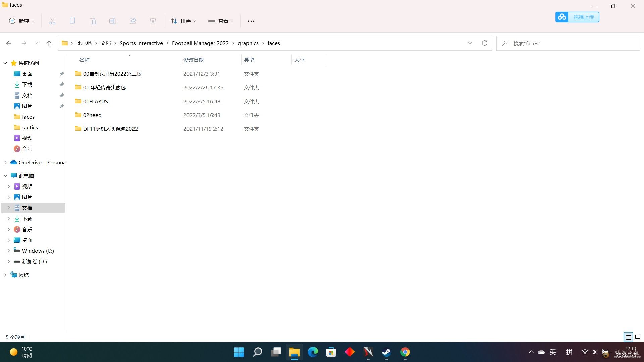Click Sports Interactive breadcrumb segment
This screenshot has width=644, height=362.
tap(141, 43)
